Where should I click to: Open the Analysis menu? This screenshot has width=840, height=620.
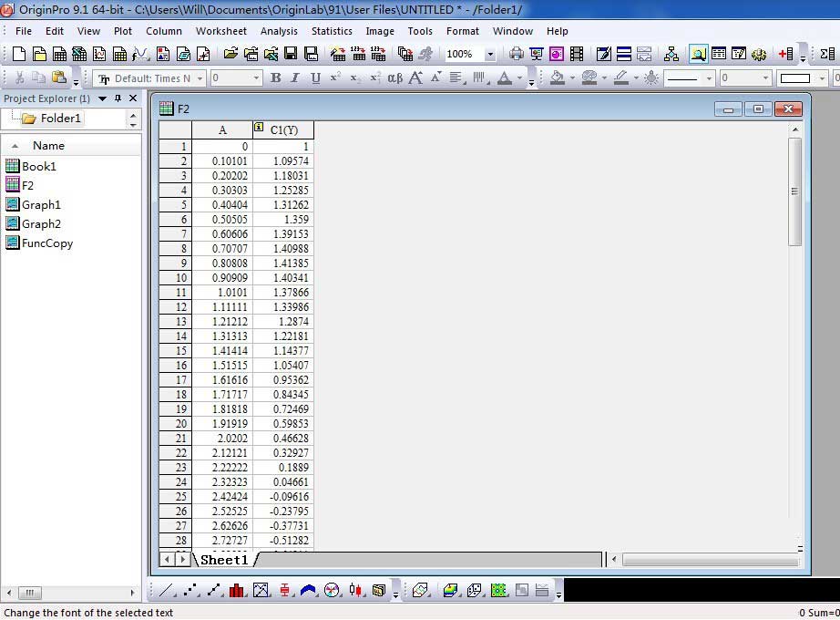point(279,31)
